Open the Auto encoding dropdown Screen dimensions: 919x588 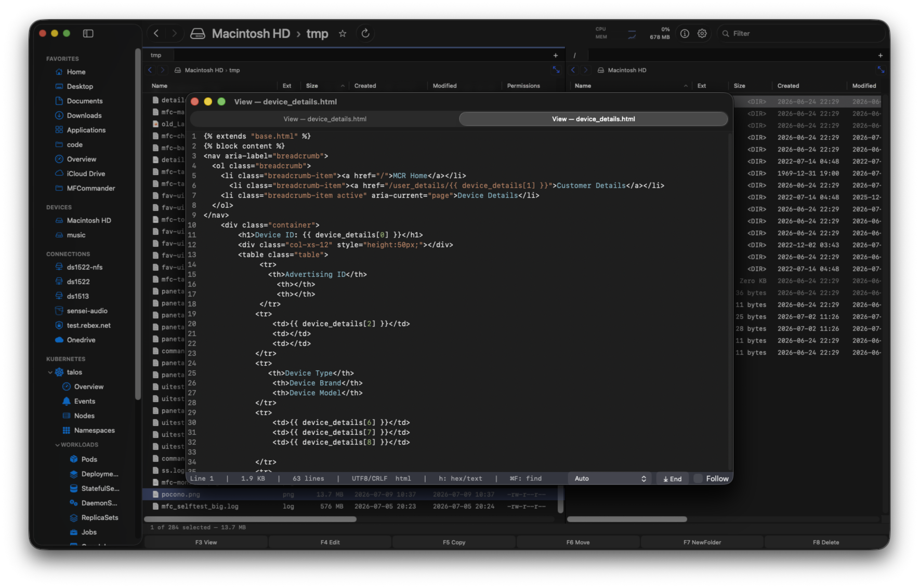coord(610,478)
